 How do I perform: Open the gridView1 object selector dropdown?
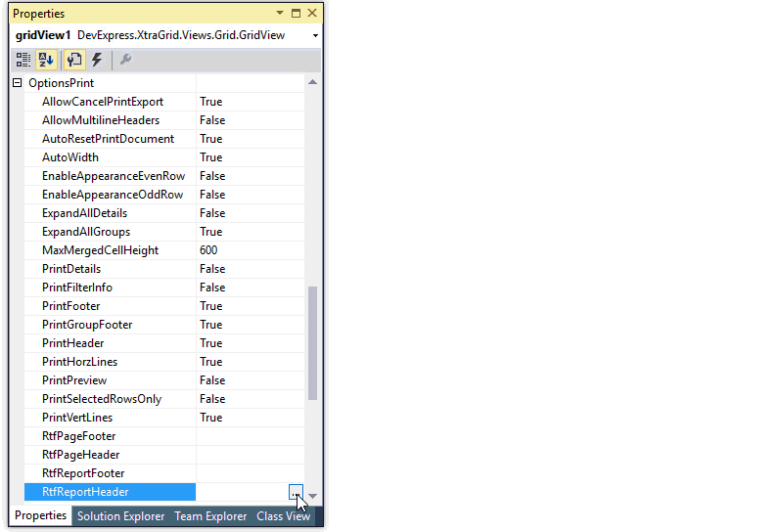(x=315, y=36)
